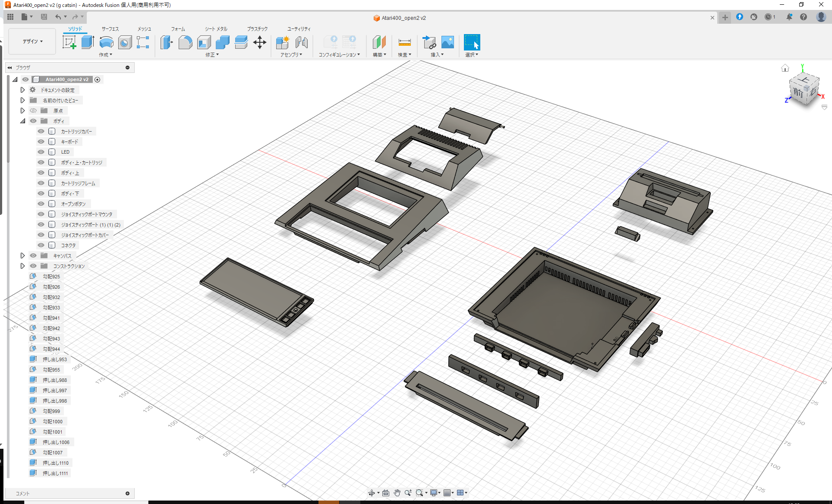Image resolution: width=832 pixels, height=504 pixels.
Task: Toggle visibility of the LED body
Action: (41, 152)
